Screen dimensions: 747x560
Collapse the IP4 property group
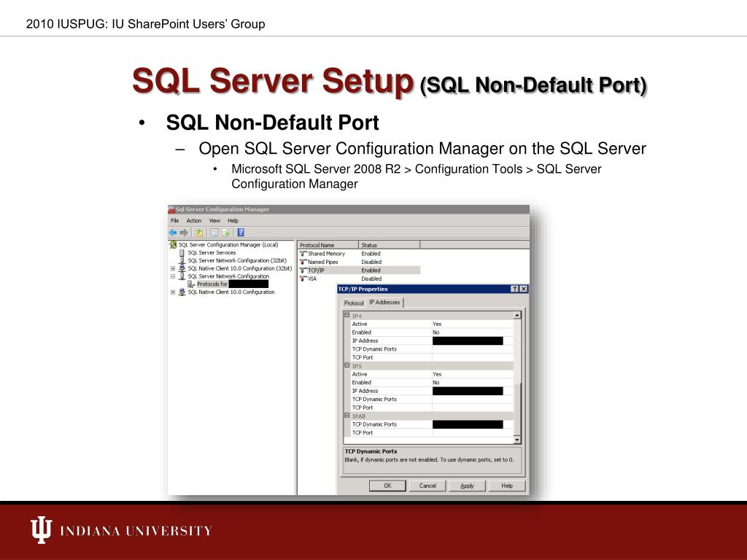point(347,315)
